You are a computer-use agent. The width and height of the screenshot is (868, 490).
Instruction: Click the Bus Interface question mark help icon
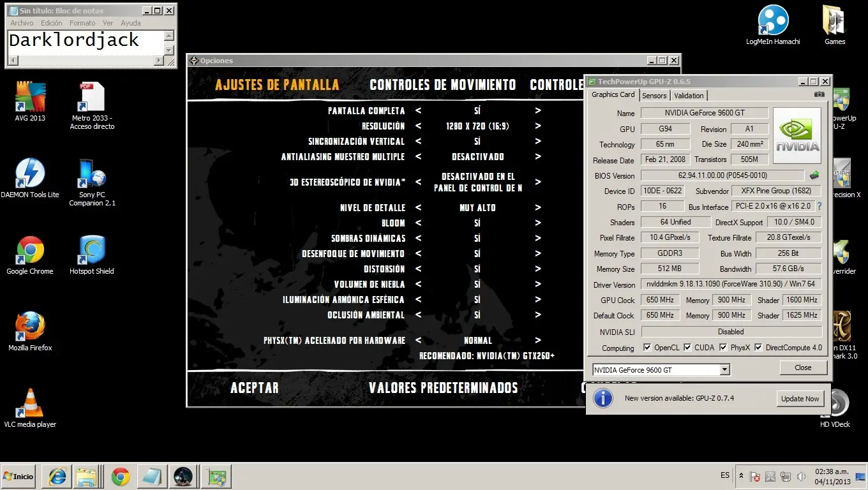coord(819,206)
